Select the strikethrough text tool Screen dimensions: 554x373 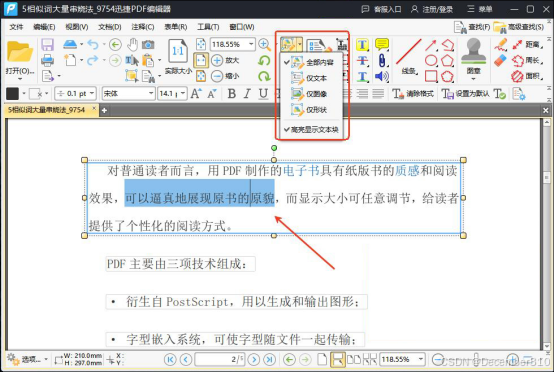coord(362,60)
